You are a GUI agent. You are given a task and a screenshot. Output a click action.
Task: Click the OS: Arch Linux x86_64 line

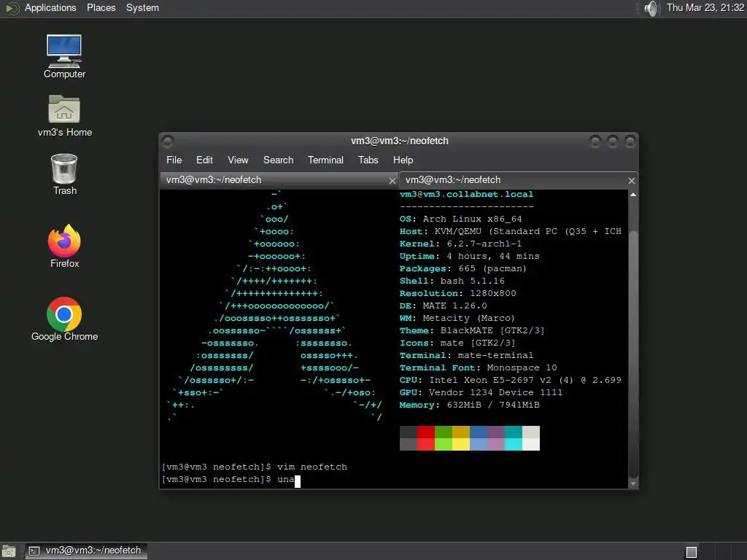click(461, 219)
